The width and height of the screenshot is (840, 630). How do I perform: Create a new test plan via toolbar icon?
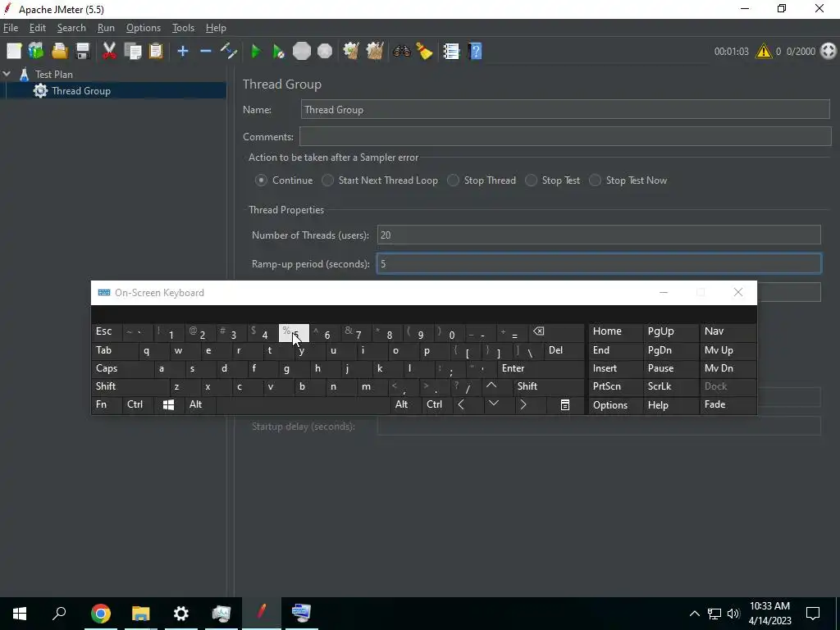click(14, 52)
